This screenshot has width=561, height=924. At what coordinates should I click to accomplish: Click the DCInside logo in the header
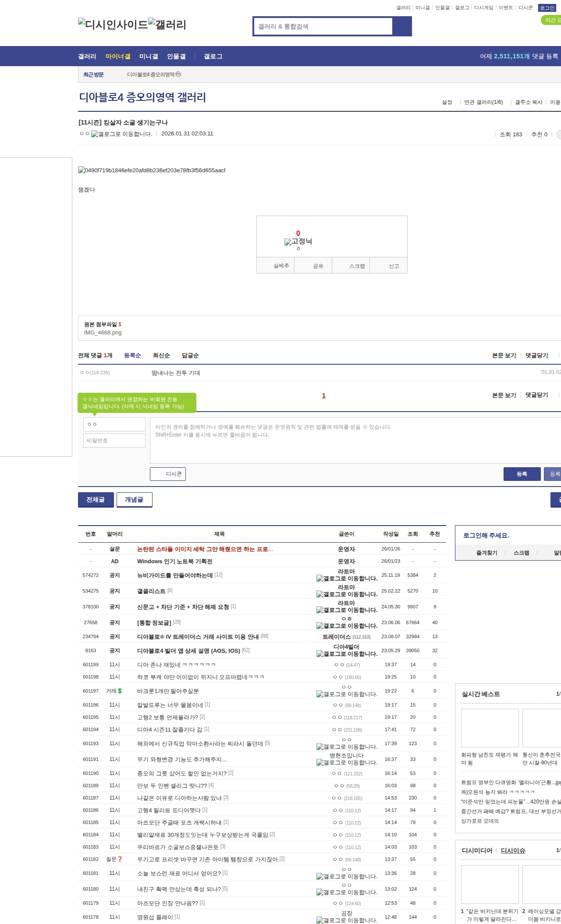(113, 25)
